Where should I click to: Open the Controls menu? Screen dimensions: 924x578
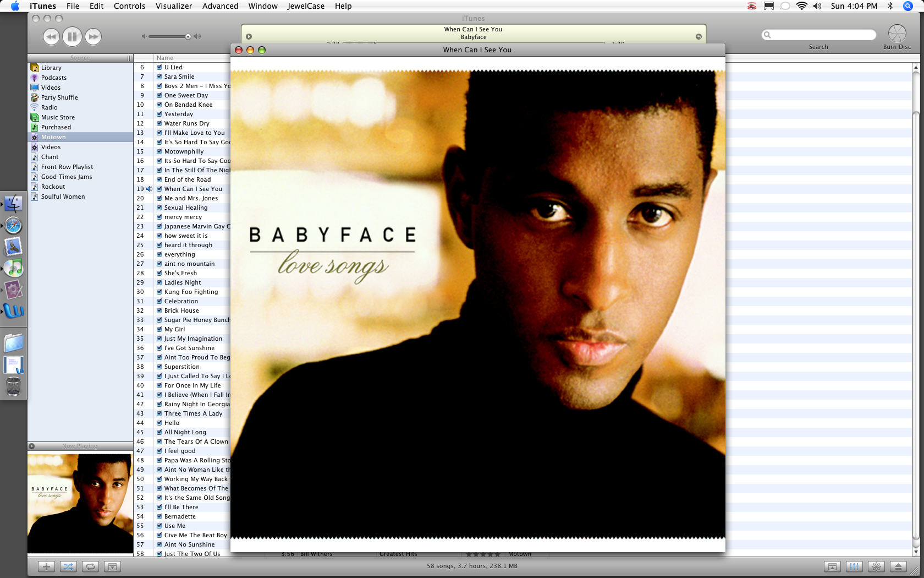tap(129, 6)
